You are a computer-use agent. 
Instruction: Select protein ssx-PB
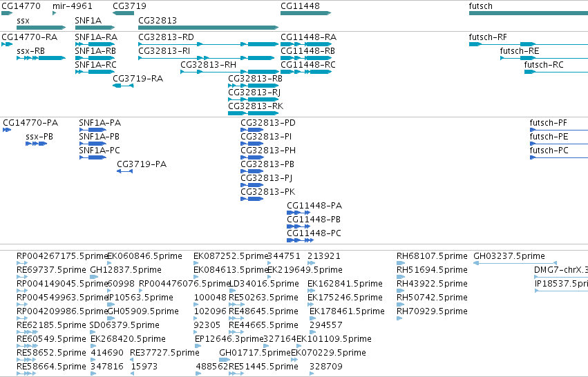pos(39,137)
